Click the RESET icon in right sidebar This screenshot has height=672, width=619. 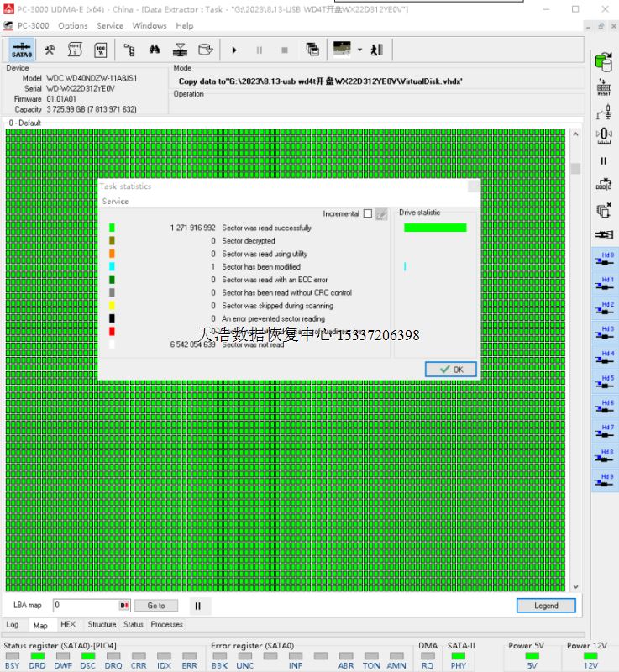tap(603, 87)
